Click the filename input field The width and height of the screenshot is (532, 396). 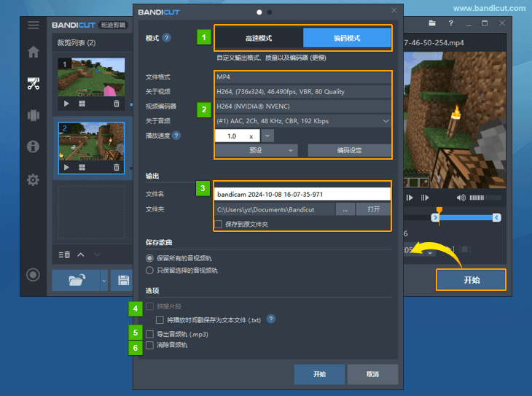302,194
